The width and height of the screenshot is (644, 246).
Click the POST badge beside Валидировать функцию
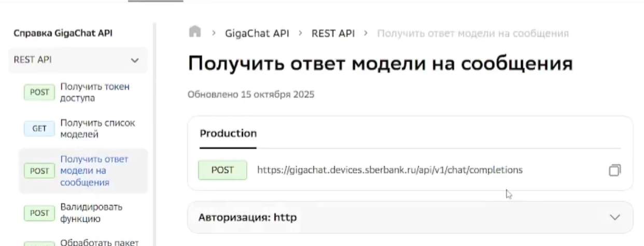coord(39,213)
